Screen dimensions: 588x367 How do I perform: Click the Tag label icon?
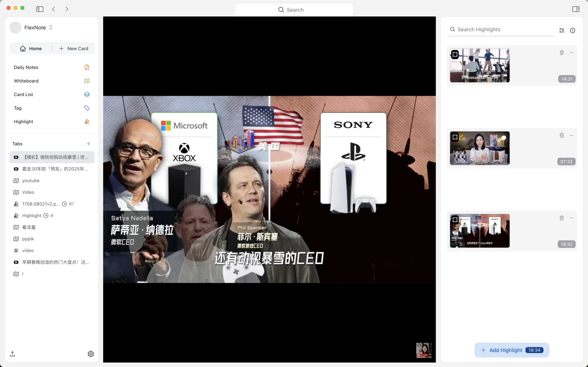tap(87, 108)
